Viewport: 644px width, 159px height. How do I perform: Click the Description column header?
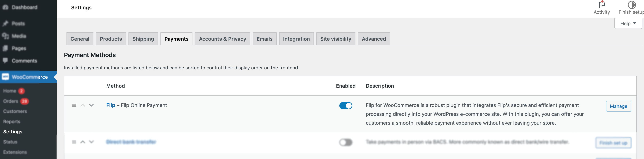379,86
